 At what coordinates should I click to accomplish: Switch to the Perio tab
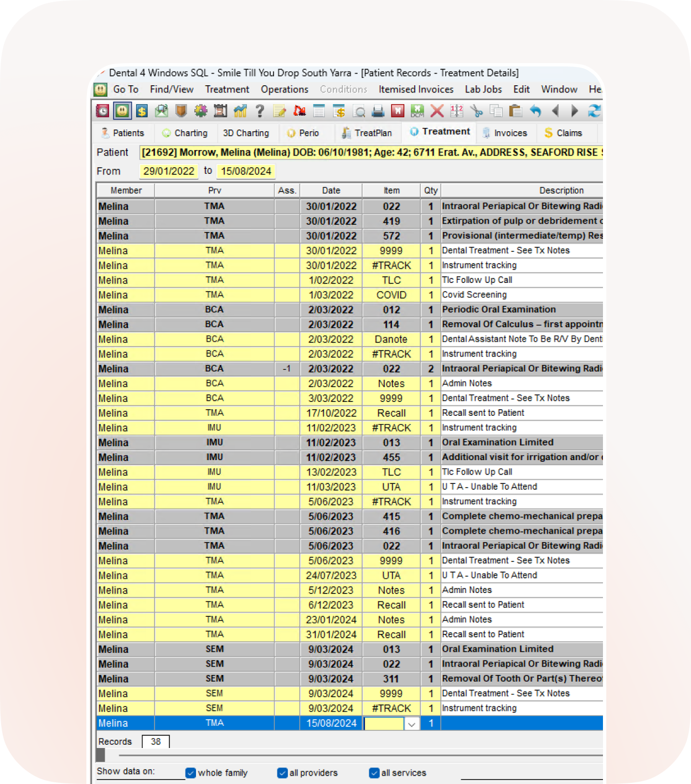303,133
